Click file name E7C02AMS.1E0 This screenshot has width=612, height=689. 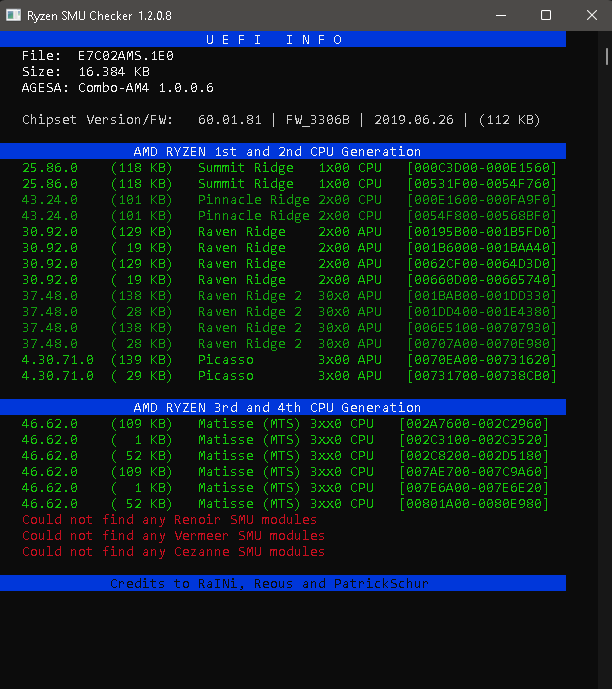[x=126, y=56]
